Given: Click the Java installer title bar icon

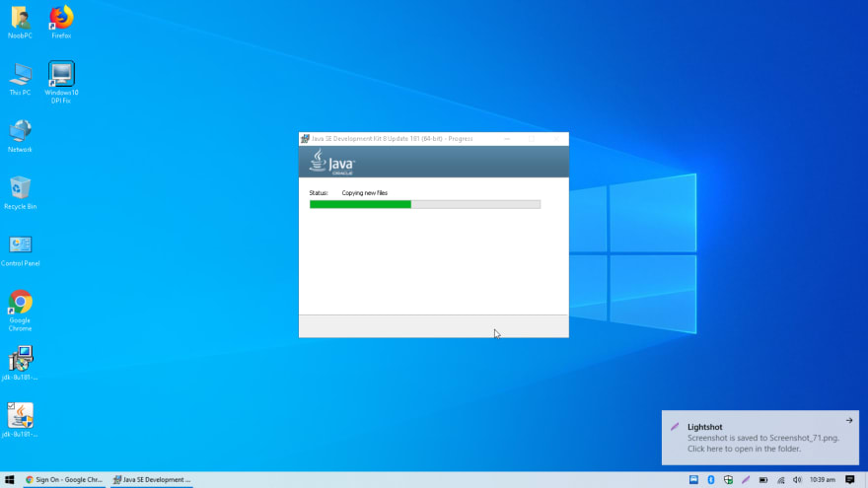Looking at the screenshot, I should (x=305, y=139).
